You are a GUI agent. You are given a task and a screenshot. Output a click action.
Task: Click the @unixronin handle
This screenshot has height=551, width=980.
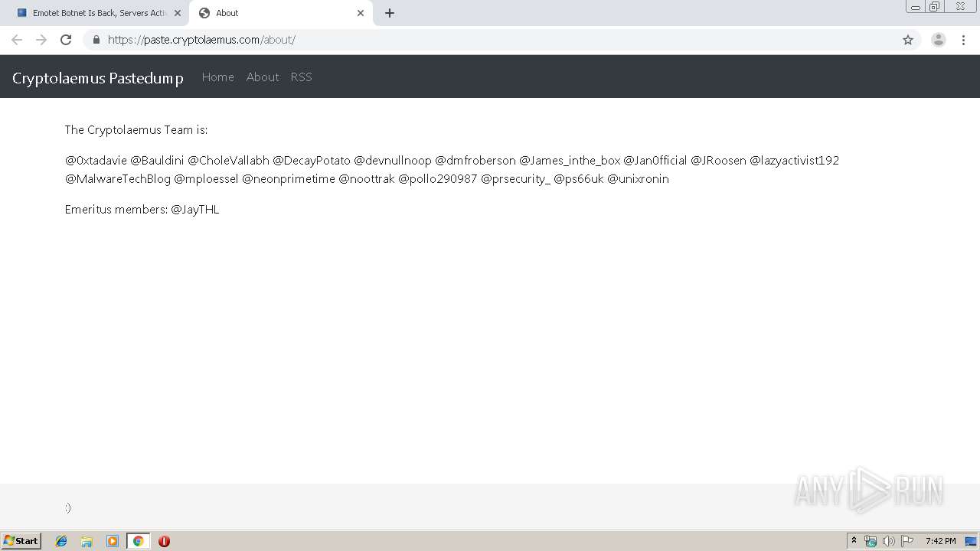(638, 178)
